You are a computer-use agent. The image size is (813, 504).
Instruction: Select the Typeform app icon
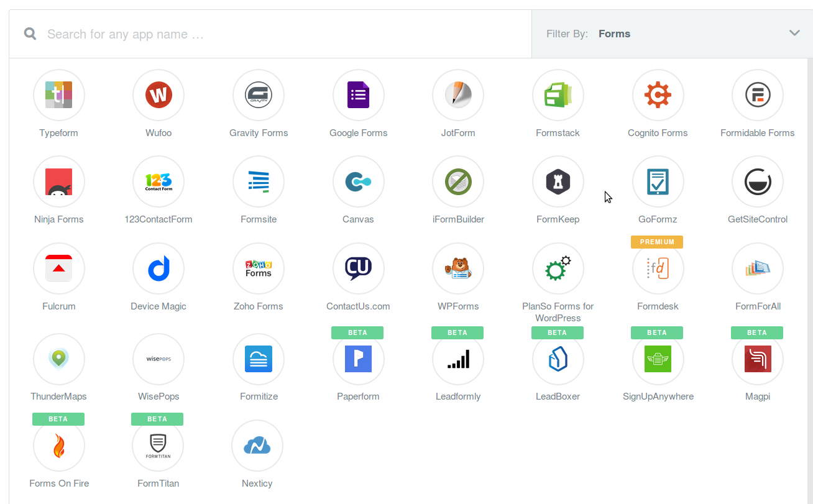[x=59, y=95]
